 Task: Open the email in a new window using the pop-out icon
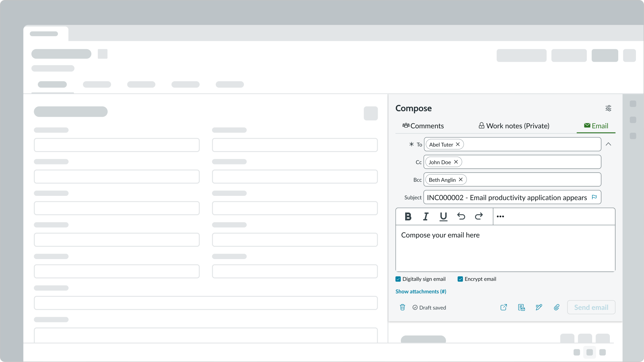click(x=503, y=307)
